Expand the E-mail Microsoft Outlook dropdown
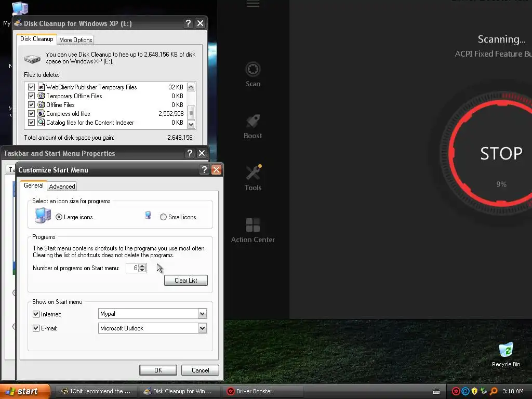 [202, 328]
